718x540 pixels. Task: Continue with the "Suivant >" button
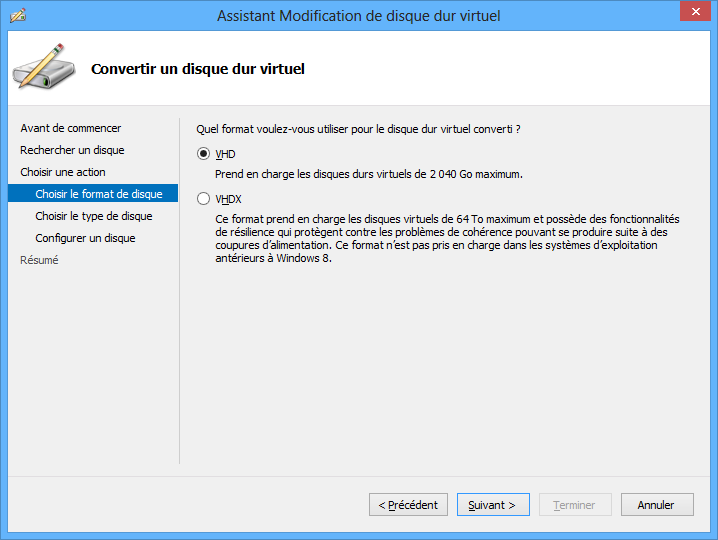click(x=493, y=505)
